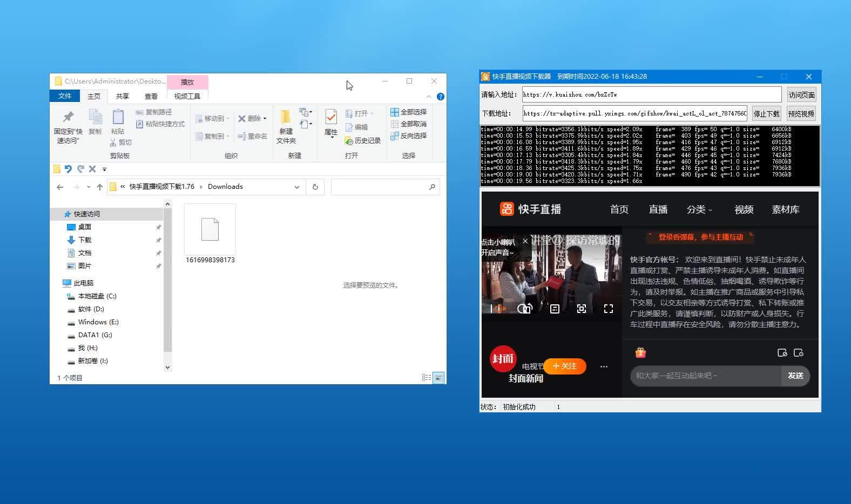Open the New item dropdown in ribbon

[306, 112]
